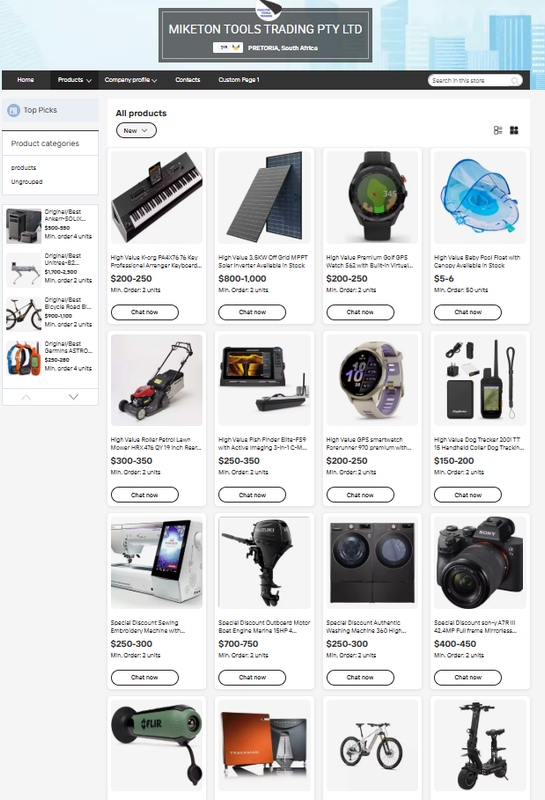Open Custom Page 1
Viewport: 545px width, 800px height.
239,80
